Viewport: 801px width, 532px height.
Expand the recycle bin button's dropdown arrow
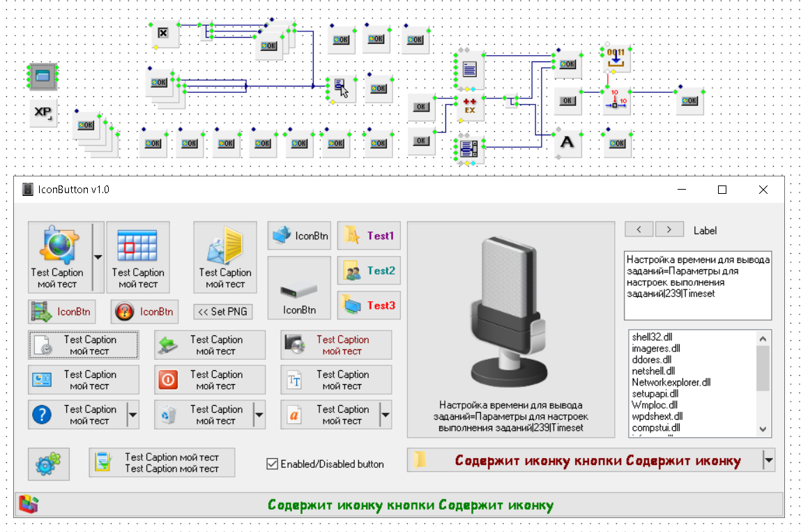pos(259,415)
